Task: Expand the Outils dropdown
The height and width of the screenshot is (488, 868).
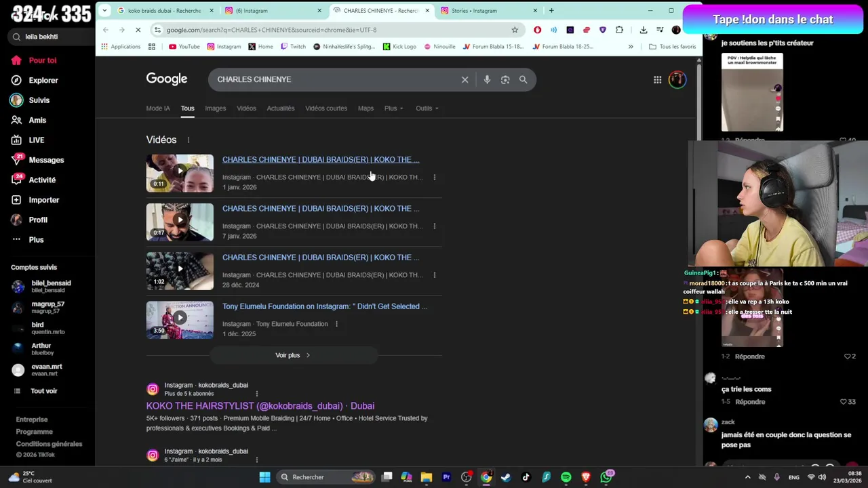Action: (x=427, y=108)
